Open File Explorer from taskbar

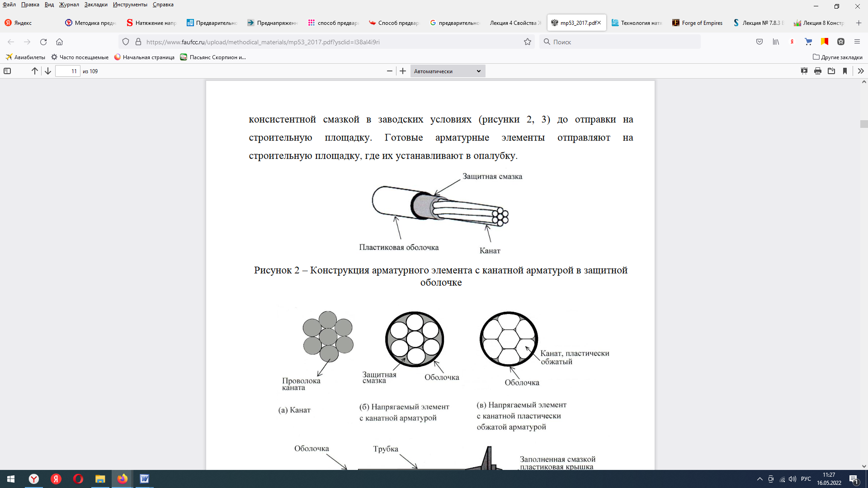click(x=100, y=479)
